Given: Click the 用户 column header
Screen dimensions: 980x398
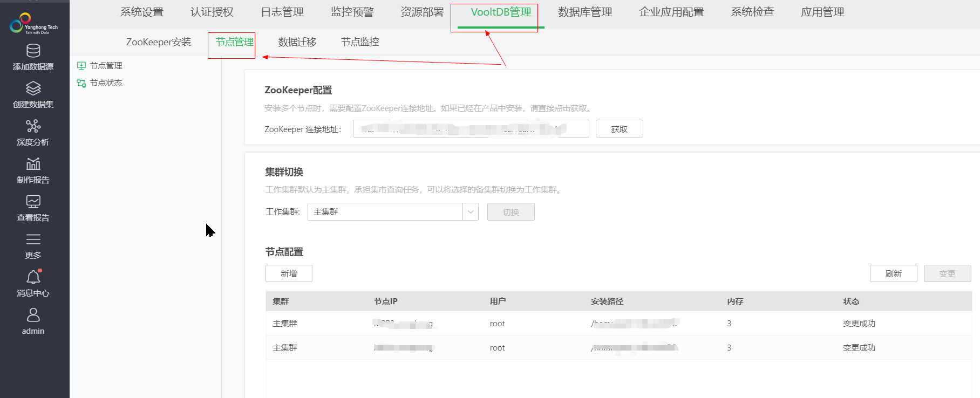Looking at the screenshot, I should 498,301.
